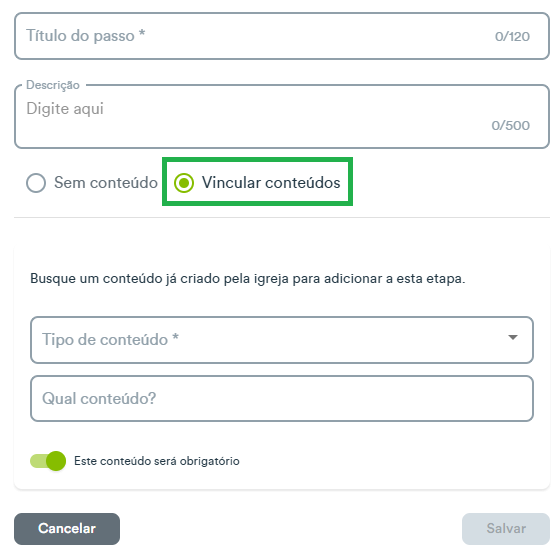Click the 0/120 character counter
The width and height of the screenshot is (560, 557).
click(512, 36)
